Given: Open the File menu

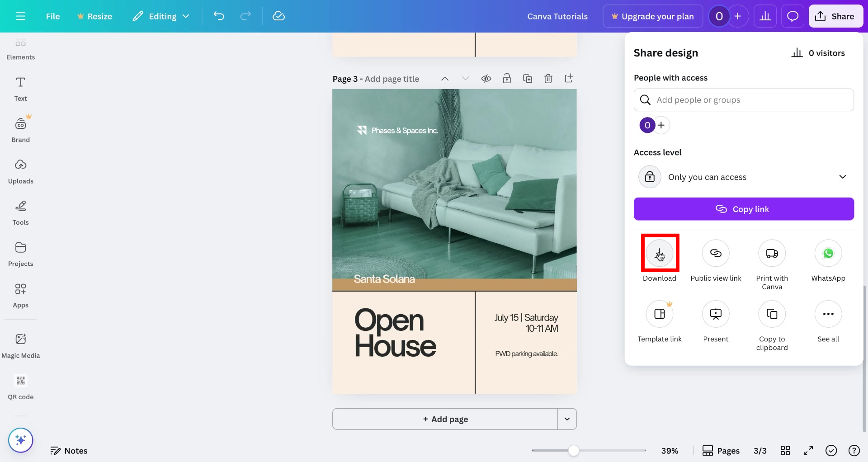Looking at the screenshot, I should click(x=52, y=16).
